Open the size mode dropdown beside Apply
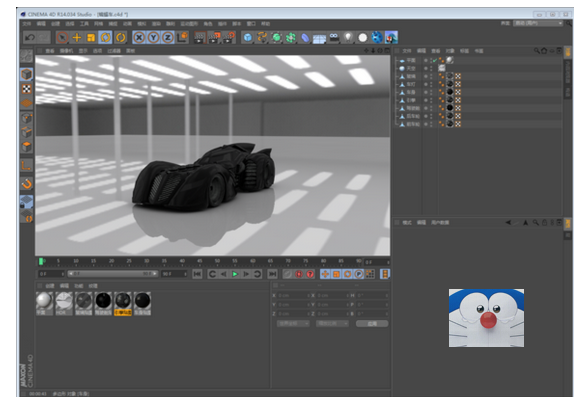This screenshot has height=397, width=574. point(332,323)
